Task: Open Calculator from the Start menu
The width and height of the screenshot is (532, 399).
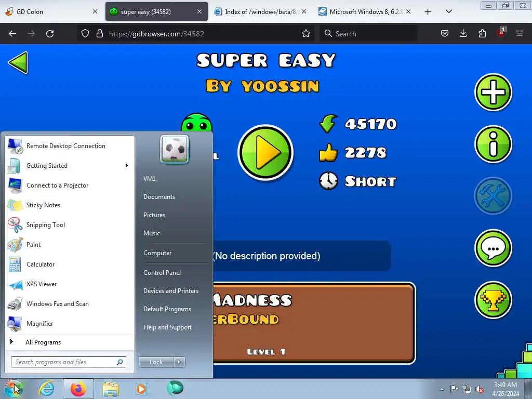Action: (70, 264)
